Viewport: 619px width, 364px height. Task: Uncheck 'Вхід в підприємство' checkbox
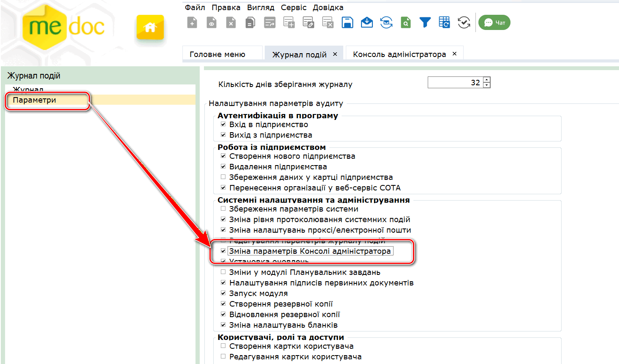point(223,125)
